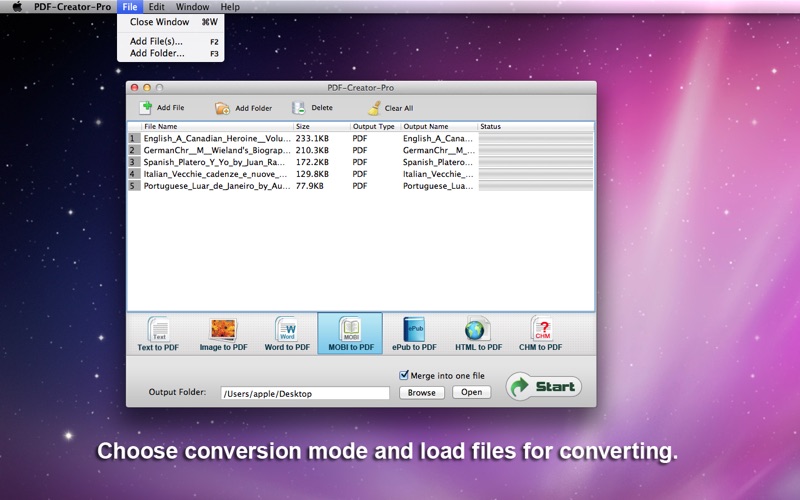Click row number 1 cell
This screenshot has height=500, width=800.
click(134, 138)
